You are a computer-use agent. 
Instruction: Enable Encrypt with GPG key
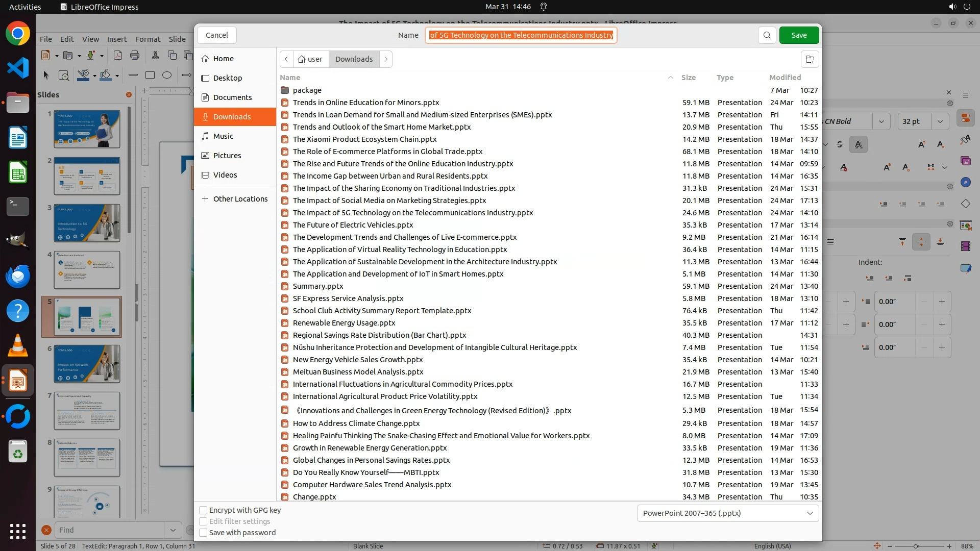tap(203, 510)
